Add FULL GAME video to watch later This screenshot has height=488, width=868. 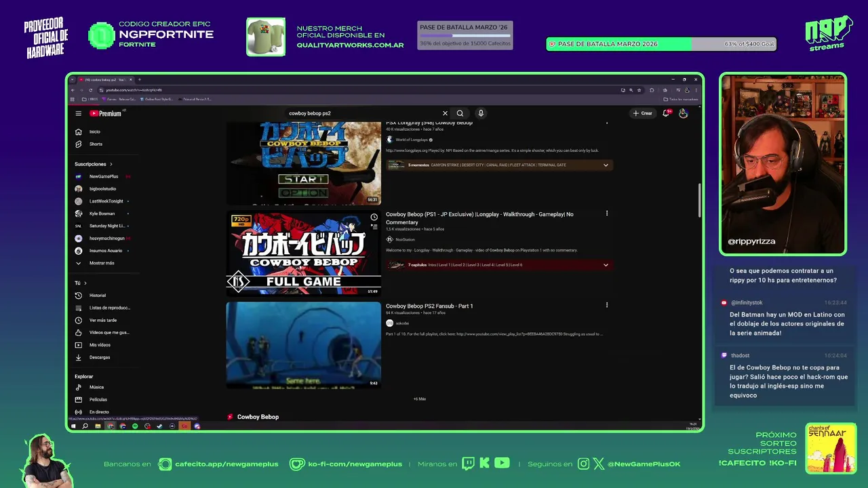point(374,218)
